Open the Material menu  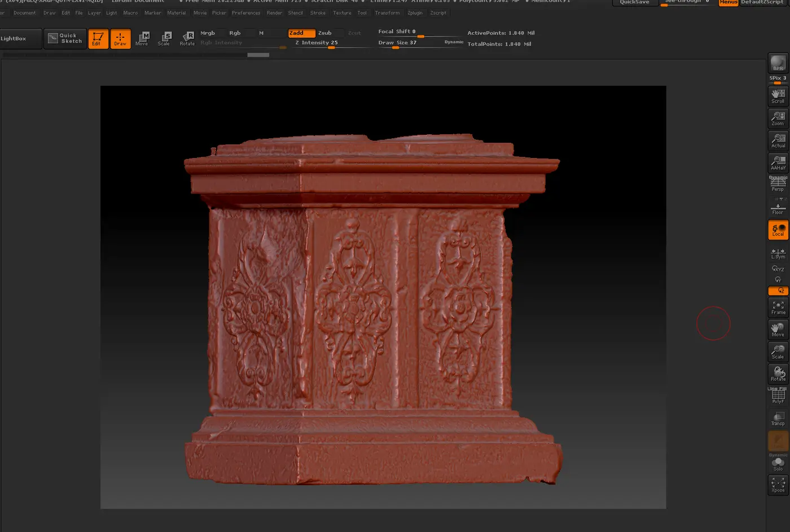176,13
